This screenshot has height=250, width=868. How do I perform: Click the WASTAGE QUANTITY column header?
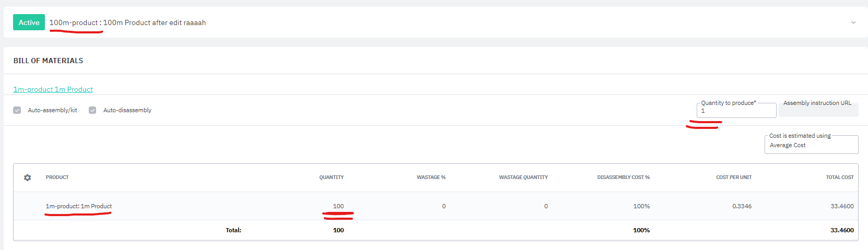point(523,177)
